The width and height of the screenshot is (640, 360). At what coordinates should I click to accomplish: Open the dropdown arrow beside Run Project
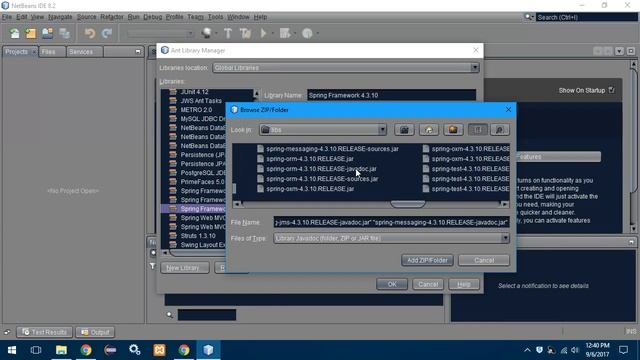[272, 33]
